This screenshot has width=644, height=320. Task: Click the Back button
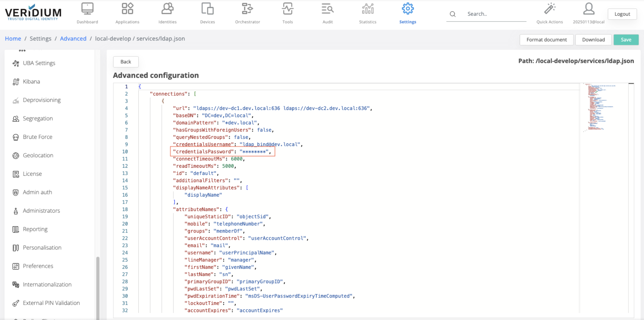pos(126,62)
